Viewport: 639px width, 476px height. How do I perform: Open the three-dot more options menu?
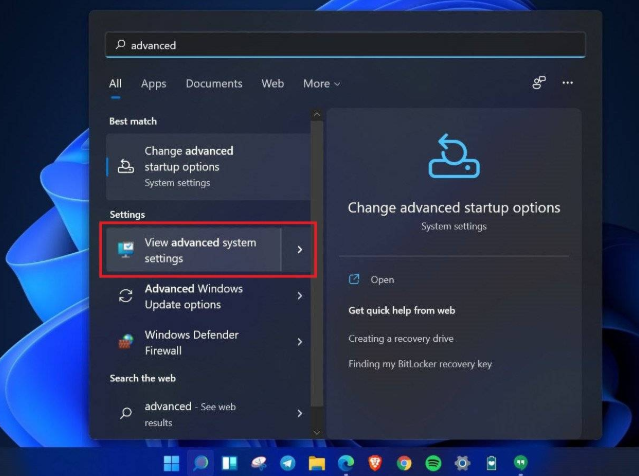(568, 83)
